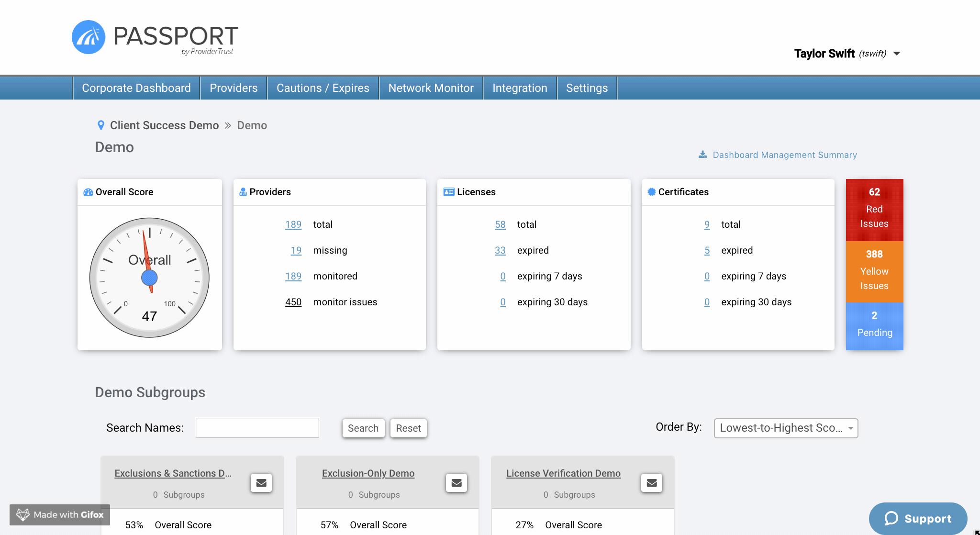Click the Reset button
Image resolution: width=980 pixels, height=535 pixels.
pos(409,428)
